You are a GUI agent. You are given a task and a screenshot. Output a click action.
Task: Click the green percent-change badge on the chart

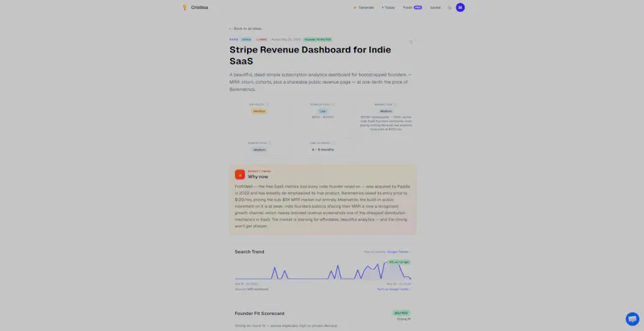click(398, 262)
